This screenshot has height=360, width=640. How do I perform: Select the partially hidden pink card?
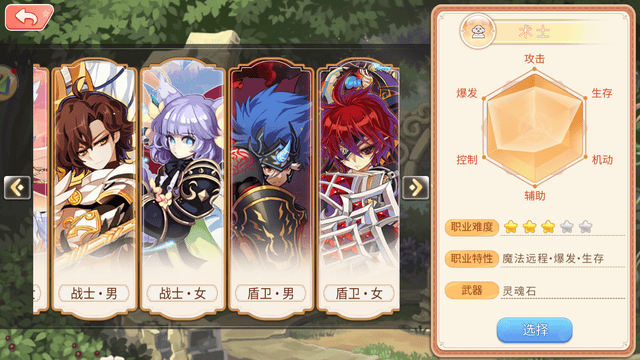[x=41, y=189]
